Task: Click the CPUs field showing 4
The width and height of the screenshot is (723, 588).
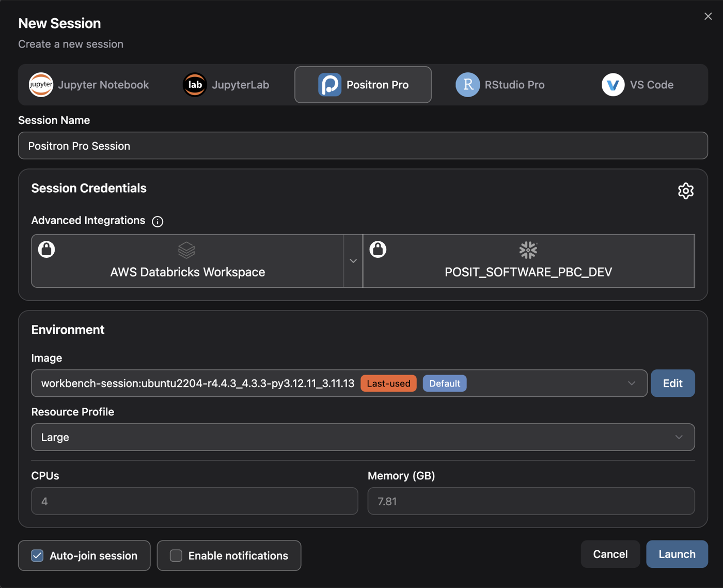Action: pos(195,501)
